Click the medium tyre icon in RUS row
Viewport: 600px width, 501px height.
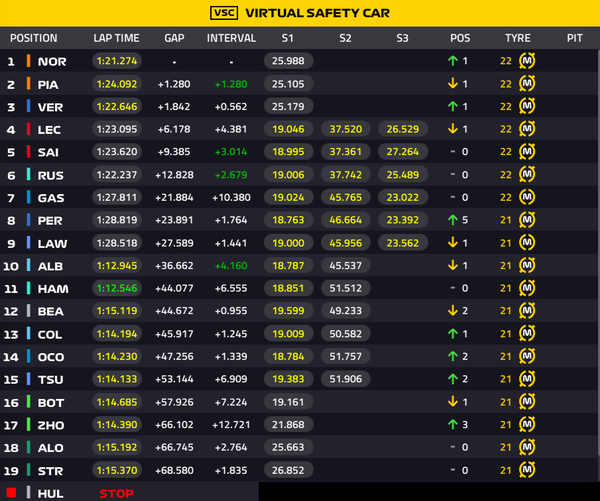(527, 174)
